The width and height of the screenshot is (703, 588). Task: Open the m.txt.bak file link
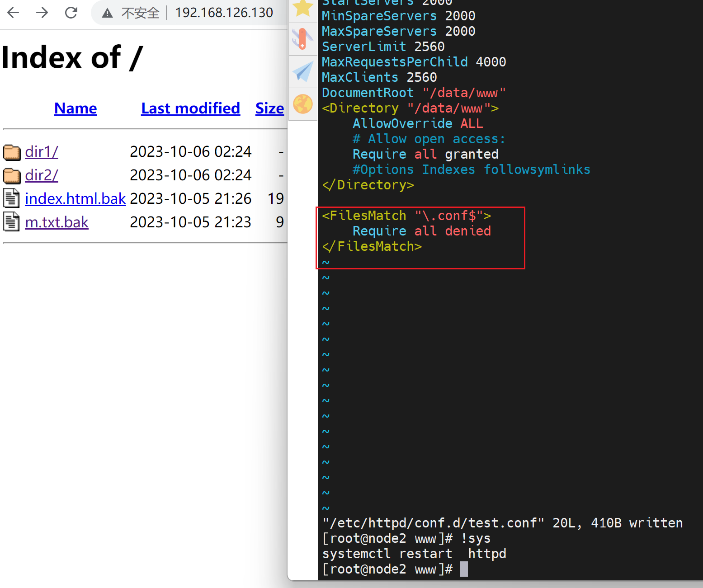[x=57, y=222]
